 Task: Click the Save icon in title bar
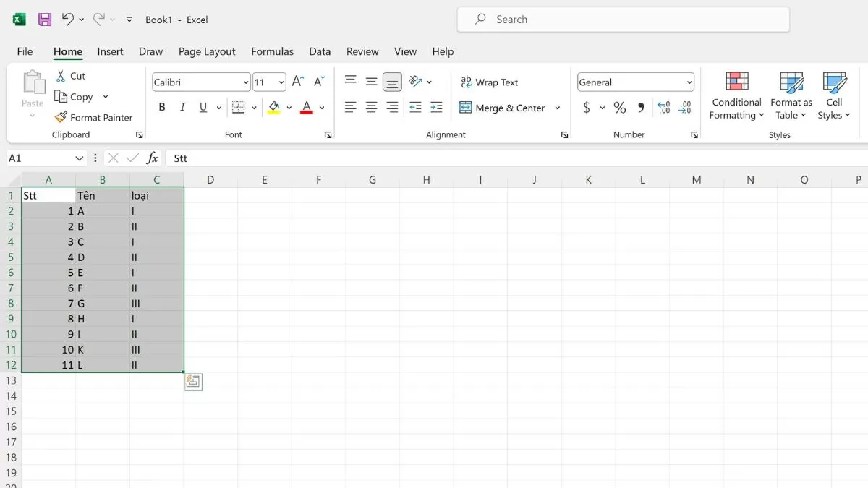coord(45,20)
